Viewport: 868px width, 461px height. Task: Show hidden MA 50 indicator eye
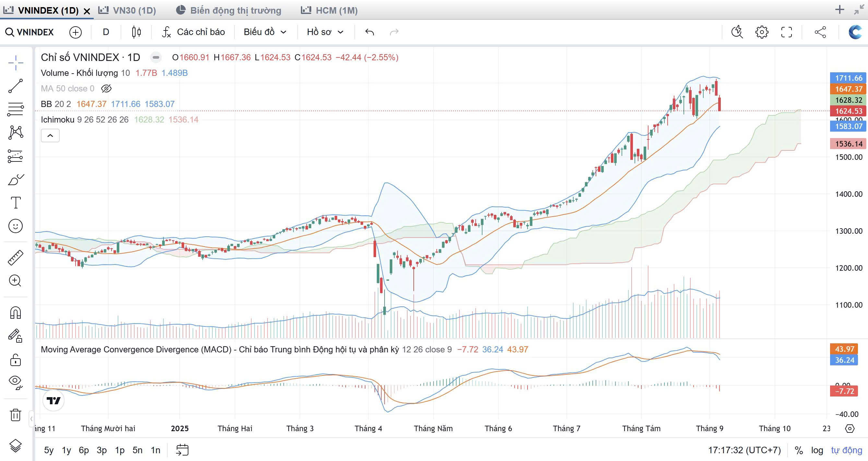tap(106, 89)
